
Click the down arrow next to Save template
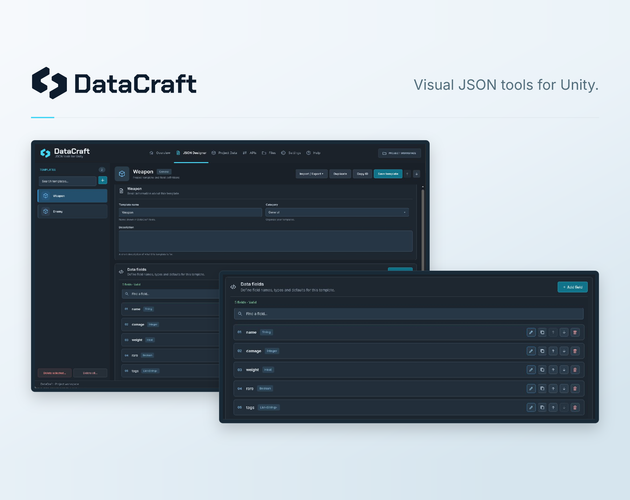pos(416,174)
